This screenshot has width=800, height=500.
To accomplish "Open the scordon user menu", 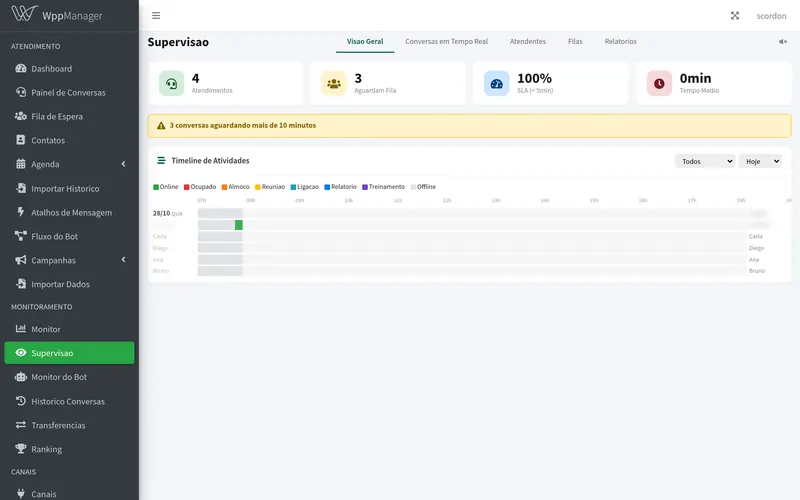I will click(771, 16).
